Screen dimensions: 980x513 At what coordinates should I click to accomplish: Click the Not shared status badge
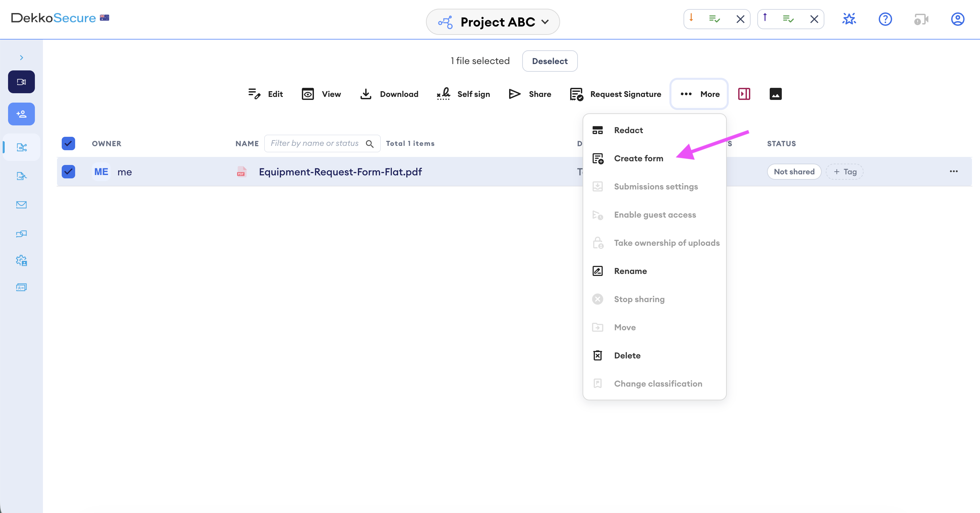794,172
